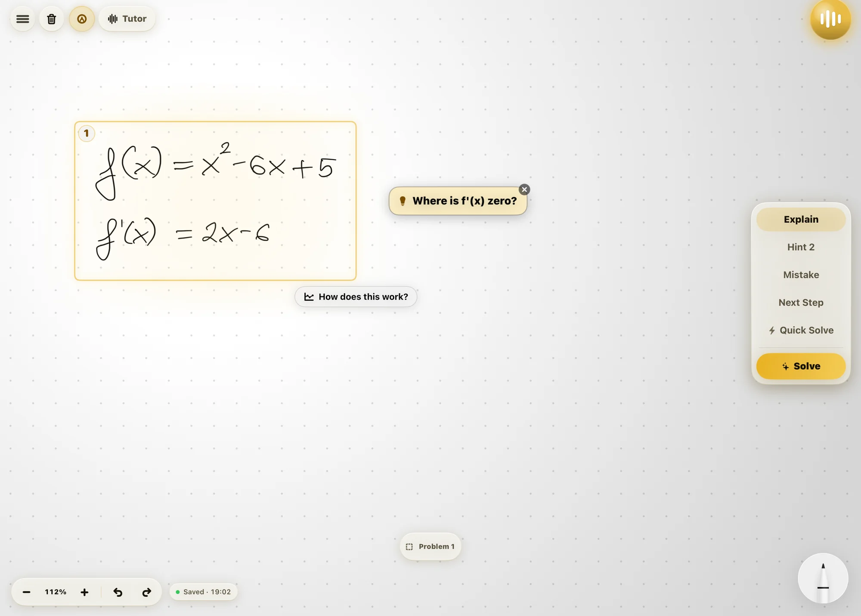Viewport: 861px width, 616px height.
Task: Click Quick Solve with lightning icon
Action: click(x=801, y=330)
